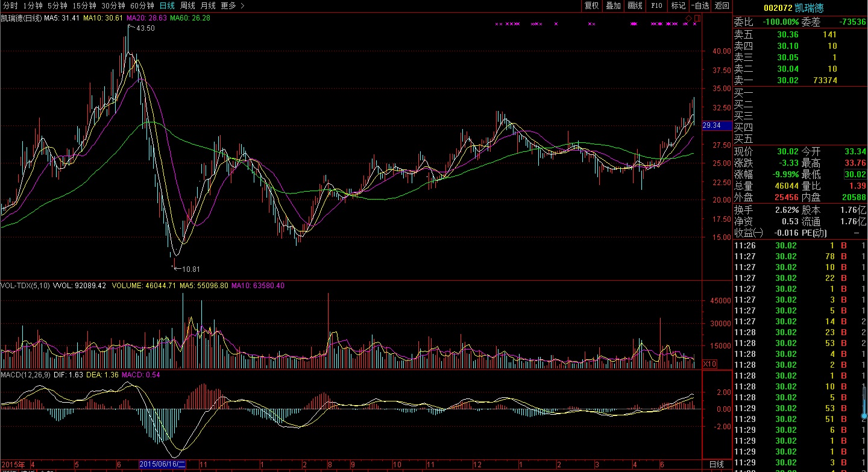The image size is (868, 472).
Task: Click the MACD(12,26,9) indicator name
Action: (x=26, y=375)
